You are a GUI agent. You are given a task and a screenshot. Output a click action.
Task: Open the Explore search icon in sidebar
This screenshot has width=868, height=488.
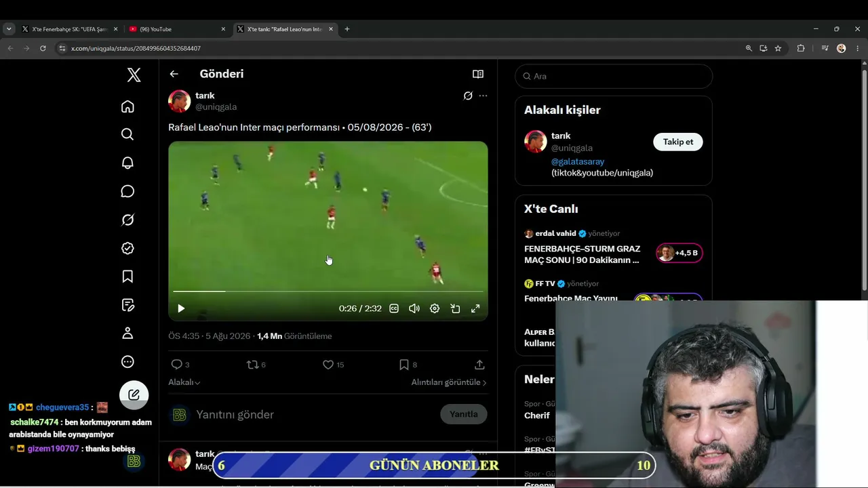point(127,134)
